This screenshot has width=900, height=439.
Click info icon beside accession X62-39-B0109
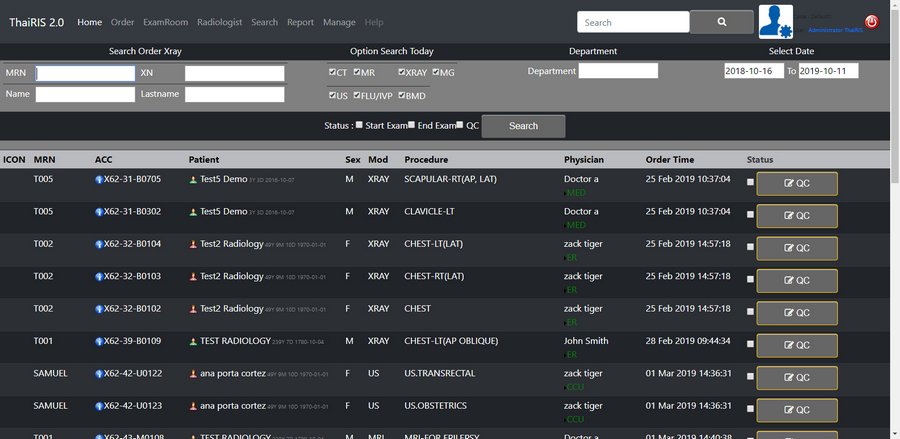99,342
